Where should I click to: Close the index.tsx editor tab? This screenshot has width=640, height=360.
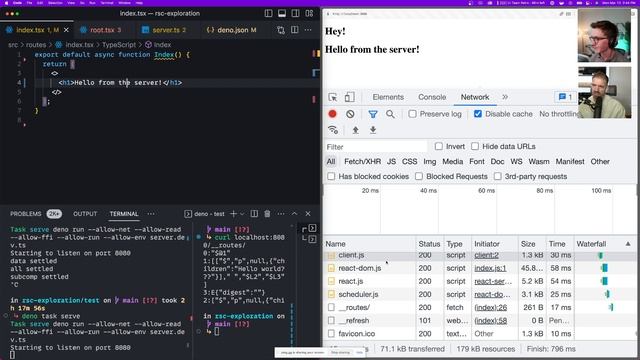click(67, 30)
